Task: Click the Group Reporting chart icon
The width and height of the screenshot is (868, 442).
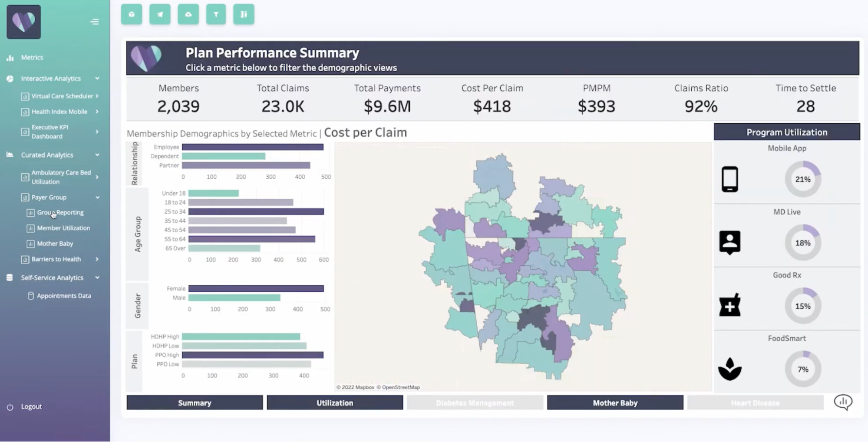Action: (x=30, y=213)
